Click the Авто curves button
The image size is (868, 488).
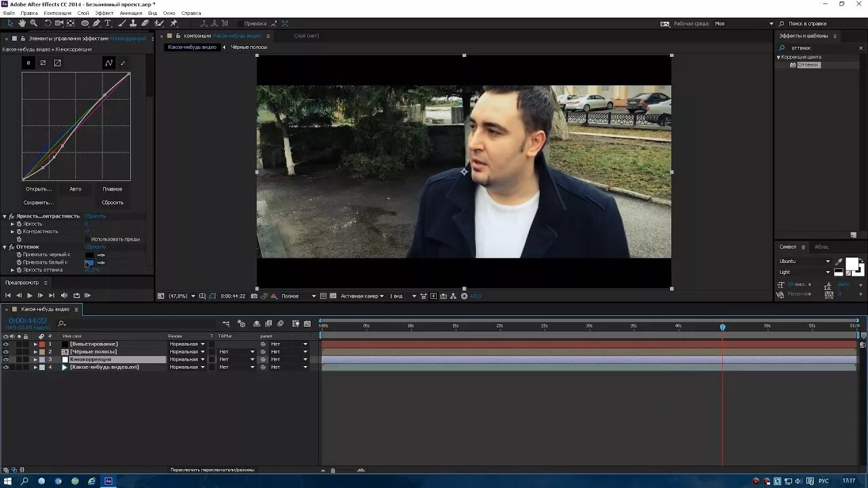tap(75, 189)
